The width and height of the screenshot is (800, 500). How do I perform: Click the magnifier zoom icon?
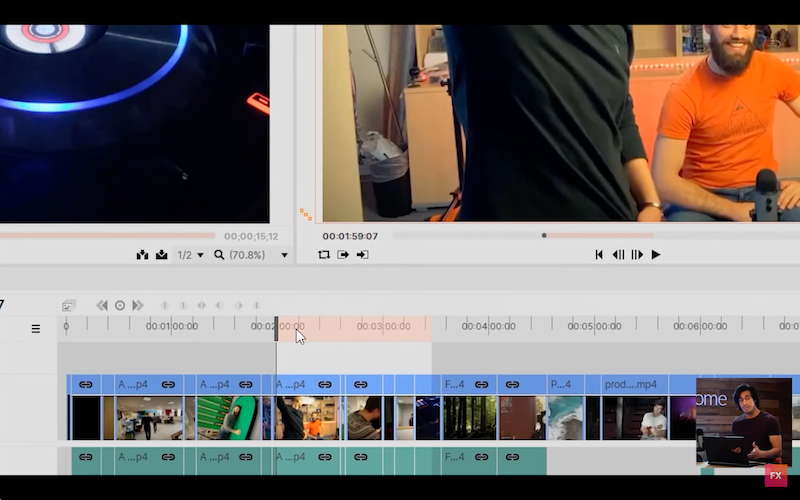pos(219,255)
